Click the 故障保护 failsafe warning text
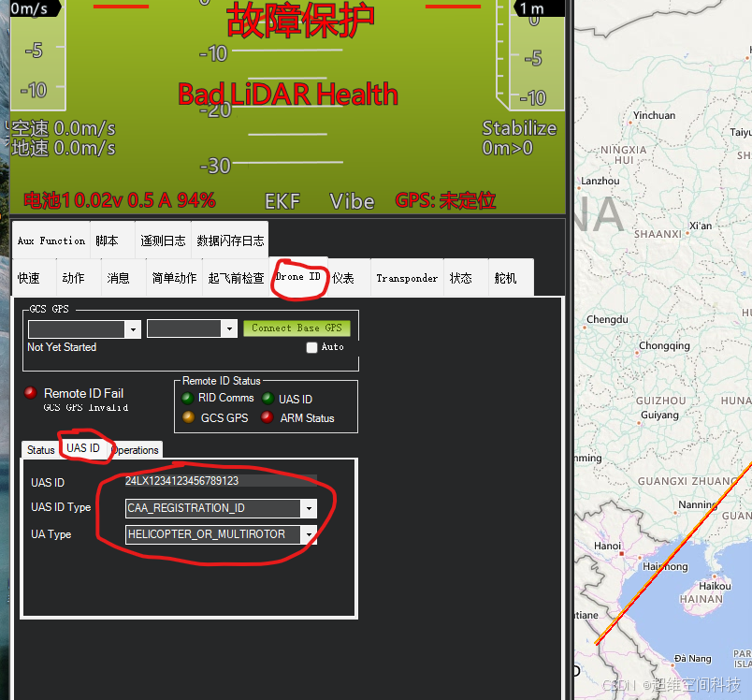Image resolution: width=752 pixels, height=700 pixels. [x=300, y=21]
